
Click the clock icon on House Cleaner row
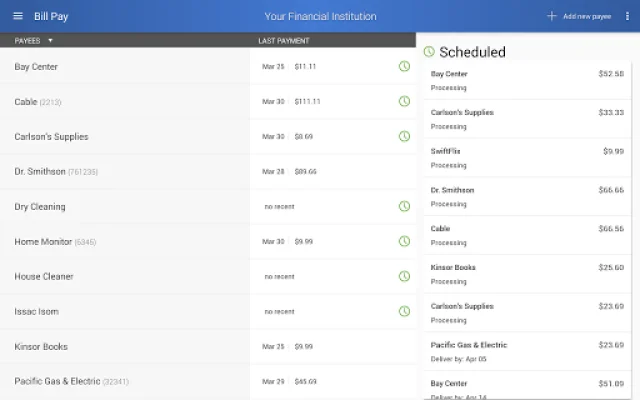tap(404, 276)
